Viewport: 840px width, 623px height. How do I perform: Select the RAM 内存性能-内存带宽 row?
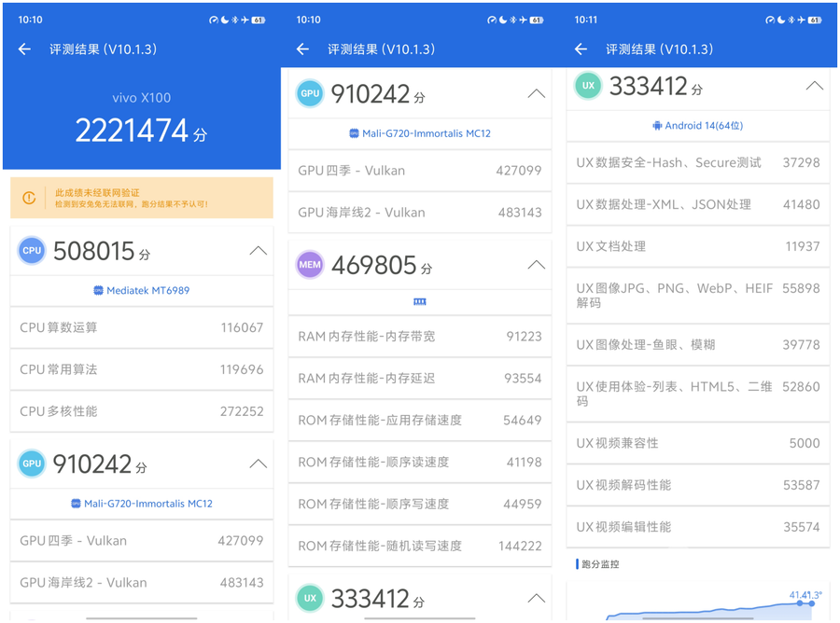tap(419, 336)
